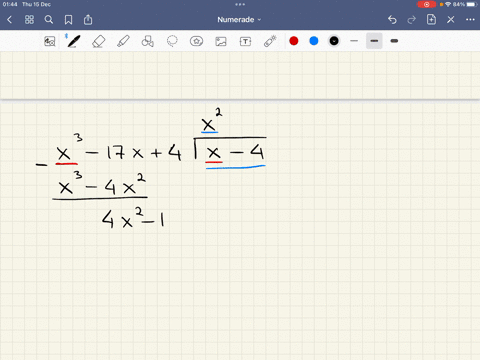Screen dimensions: 480x360
Task: Go back using the back chevron
Action: (x=9, y=20)
